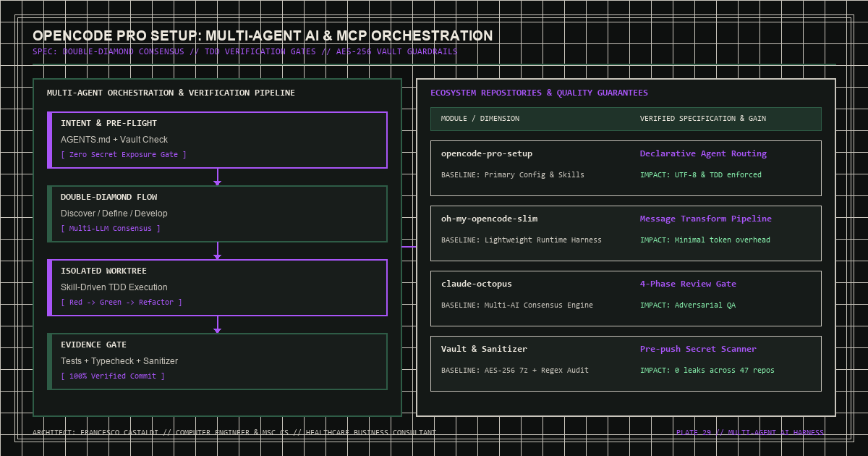
Task: Click the "Vault & Sanitizer" module name
Action: (484, 349)
